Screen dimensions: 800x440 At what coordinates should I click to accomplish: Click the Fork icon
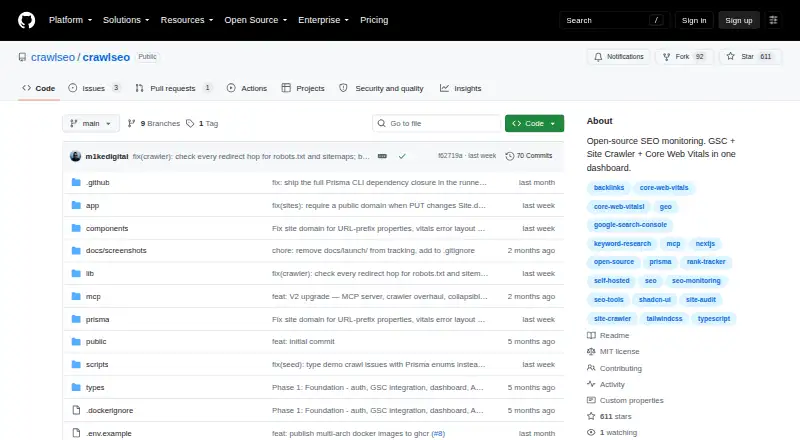coord(666,57)
